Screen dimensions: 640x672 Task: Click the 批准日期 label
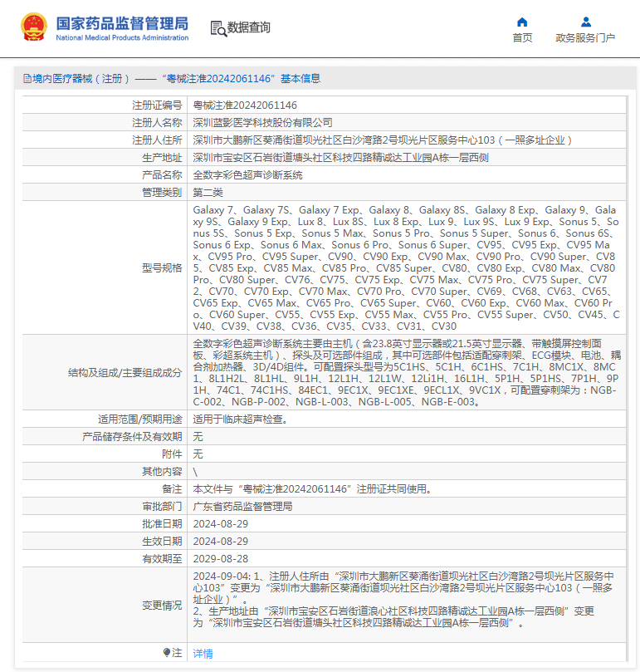coord(162,523)
